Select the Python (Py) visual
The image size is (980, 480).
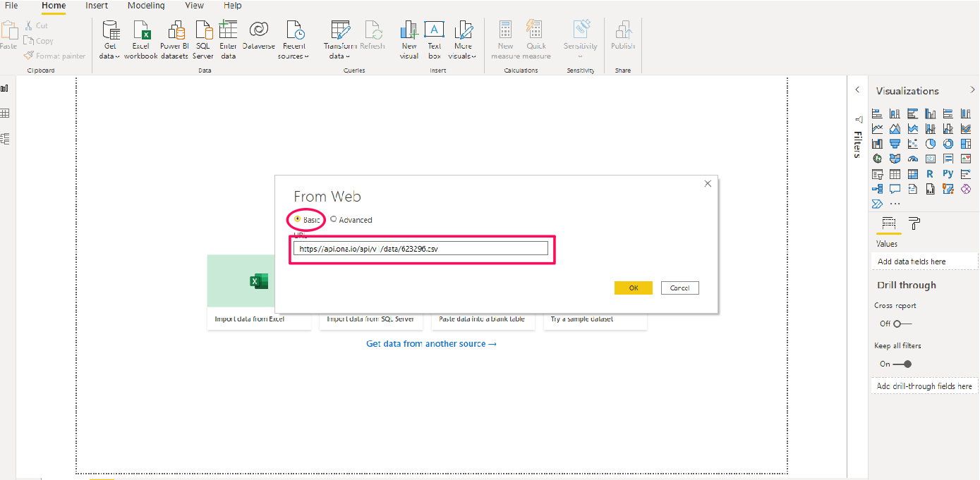pyautogui.click(x=948, y=173)
